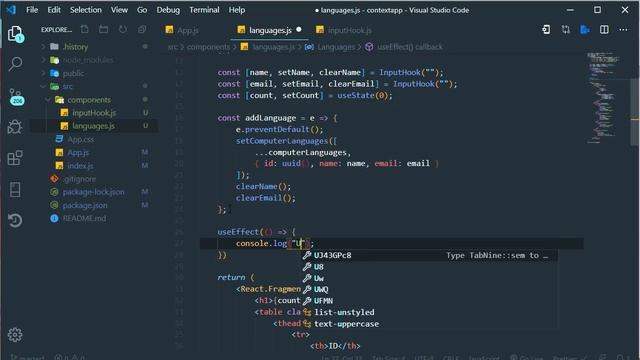Open the Go menu

[x=142, y=10]
